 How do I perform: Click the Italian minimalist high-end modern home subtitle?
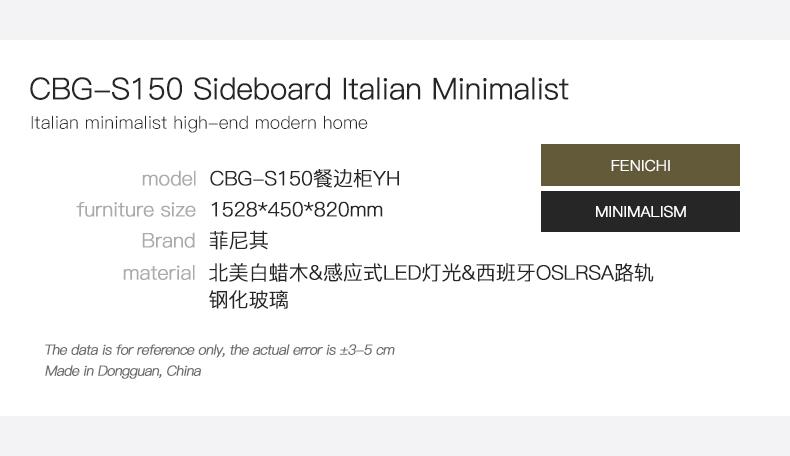click(x=199, y=123)
